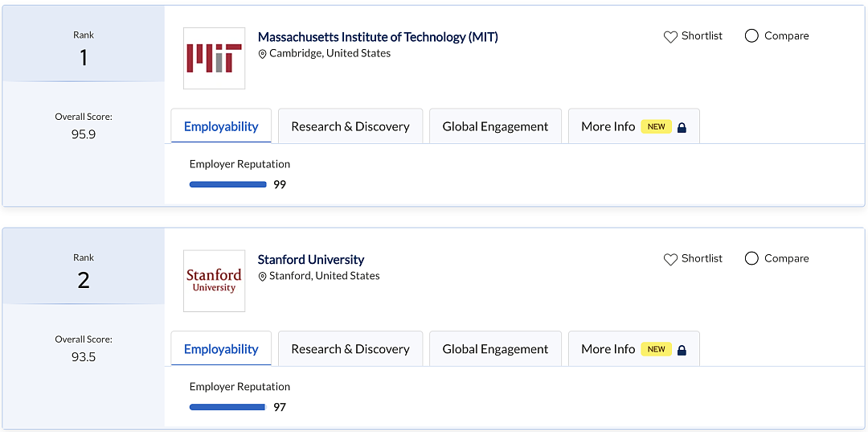Click the location pin icon beside Cambridge, United States
868x432 pixels.
(x=262, y=54)
